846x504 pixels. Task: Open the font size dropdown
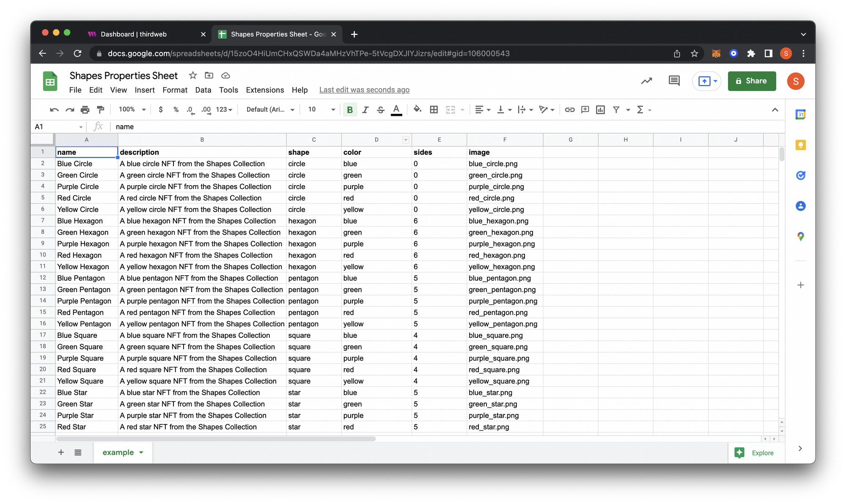coord(333,110)
